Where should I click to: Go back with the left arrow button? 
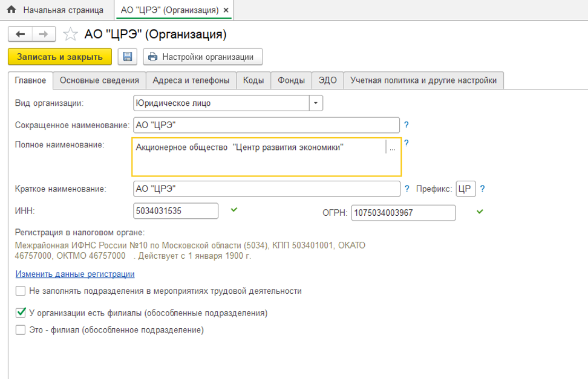pos(20,34)
